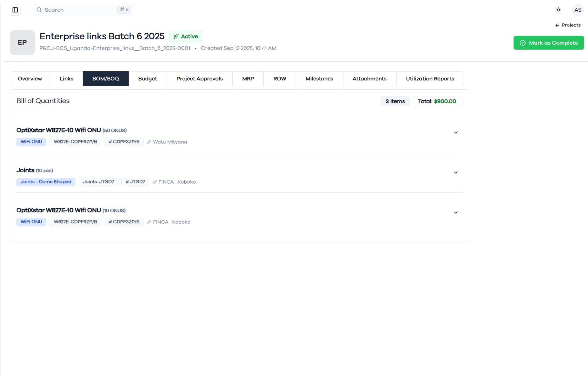This screenshot has height=376, width=588.
Task: Open FINCA _Koboko link under 10 ONUS
Action: click(x=172, y=222)
